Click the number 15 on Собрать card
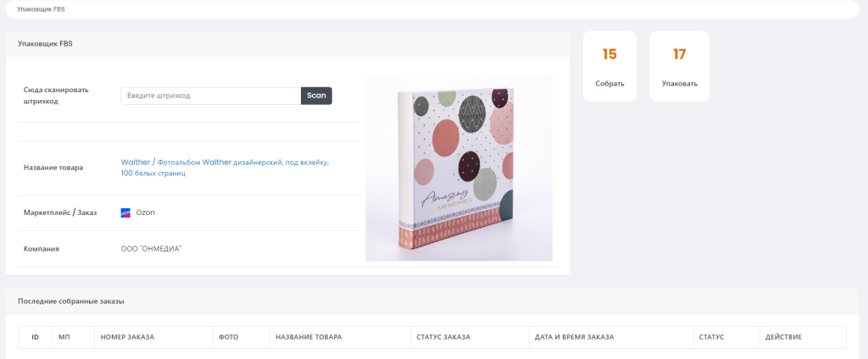Image resolution: width=868 pixels, height=359 pixels. pyautogui.click(x=609, y=54)
